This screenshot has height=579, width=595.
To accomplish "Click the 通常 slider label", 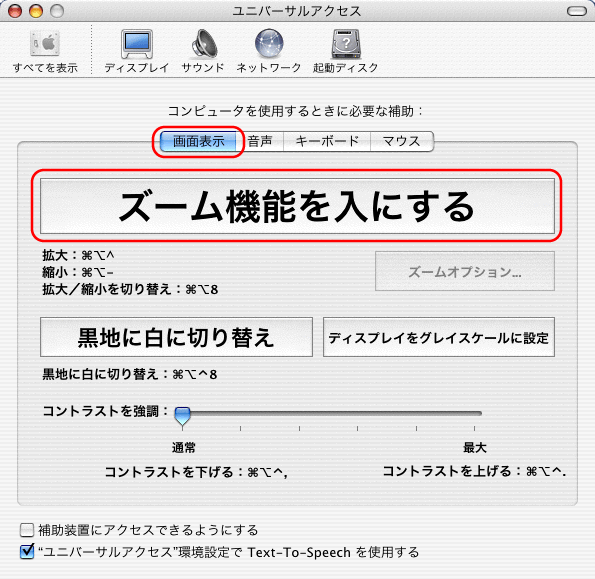I will [183, 448].
